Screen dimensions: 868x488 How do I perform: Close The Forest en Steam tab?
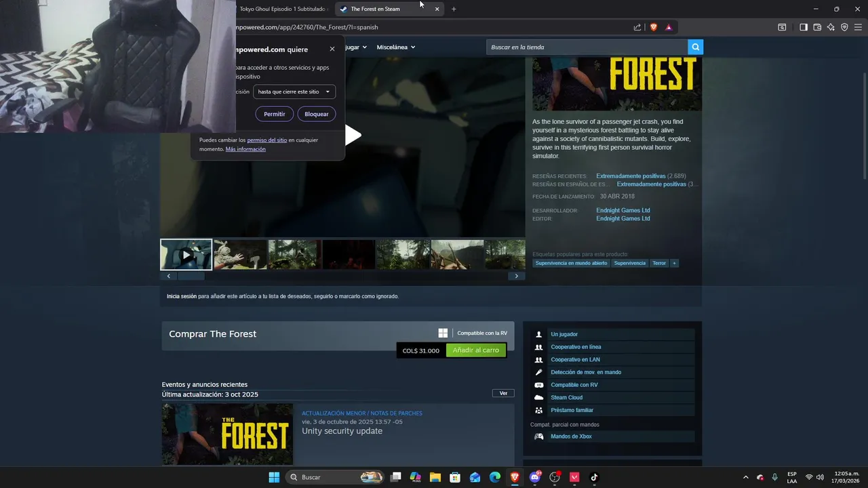[437, 9]
